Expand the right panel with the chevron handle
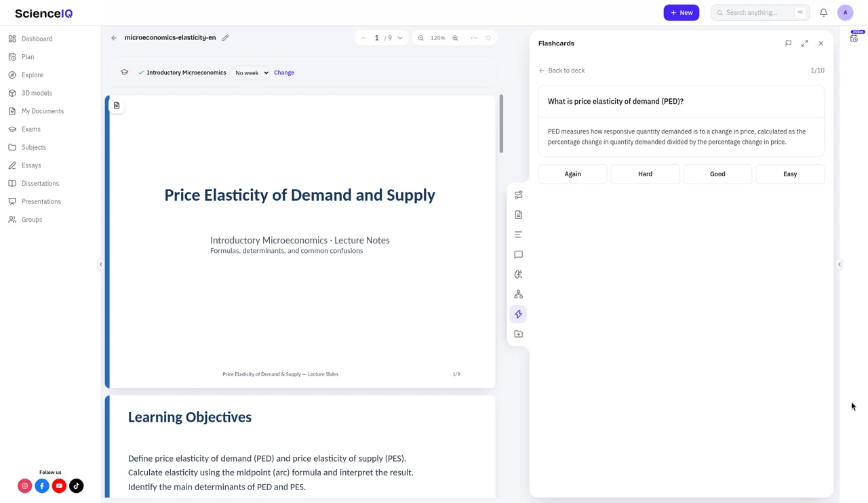This screenshot has width=868, height=503. (x=840, y=264)
